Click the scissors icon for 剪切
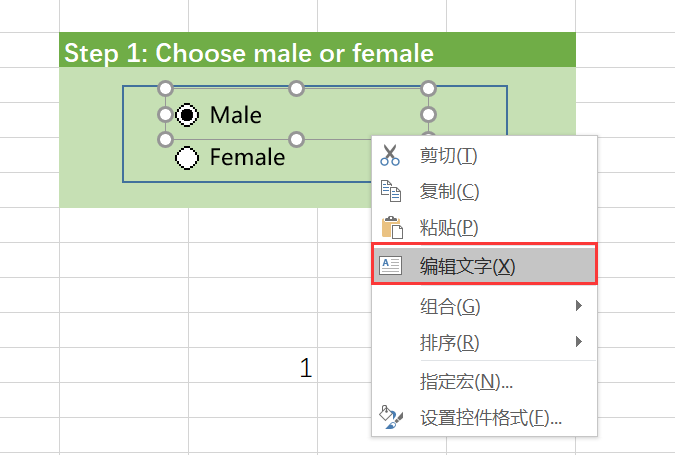 (390, 155)
